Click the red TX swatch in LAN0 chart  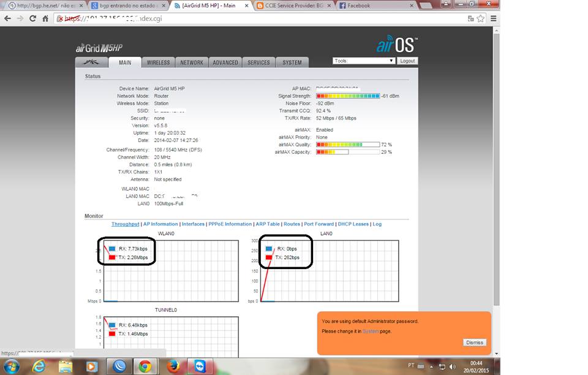coord(268,257)
